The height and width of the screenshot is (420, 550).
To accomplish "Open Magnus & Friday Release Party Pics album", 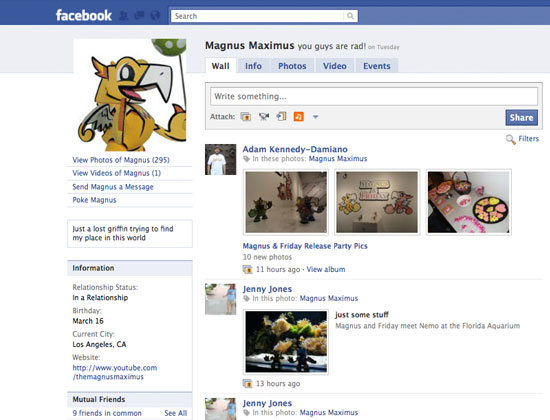I will 305,246.
